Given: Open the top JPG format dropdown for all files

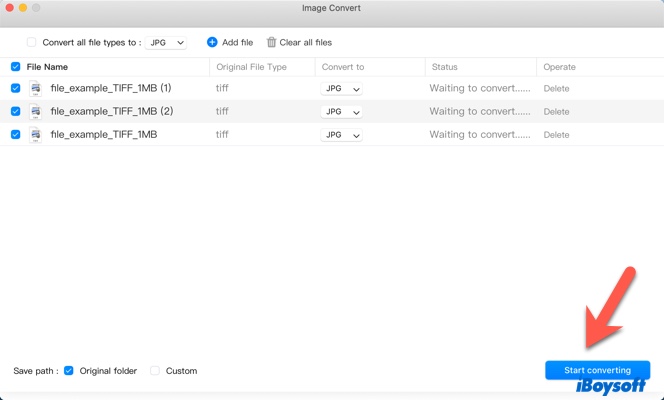Looking at the screenshot, I should point(166,43).
